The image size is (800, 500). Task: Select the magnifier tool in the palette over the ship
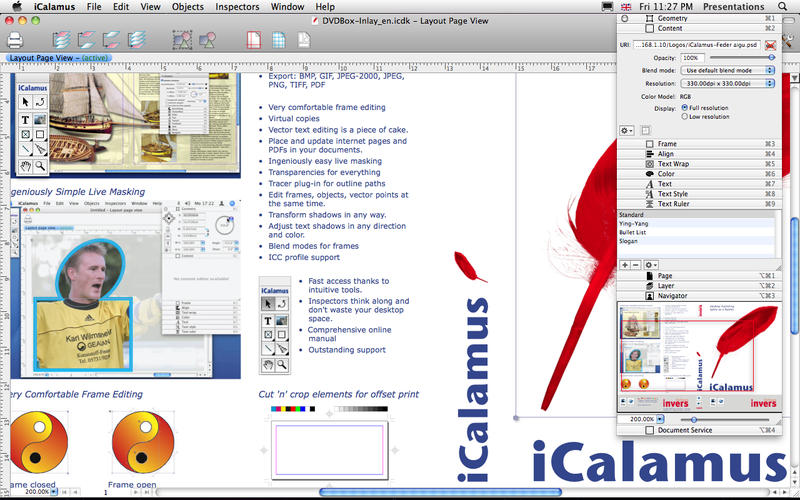40,166
